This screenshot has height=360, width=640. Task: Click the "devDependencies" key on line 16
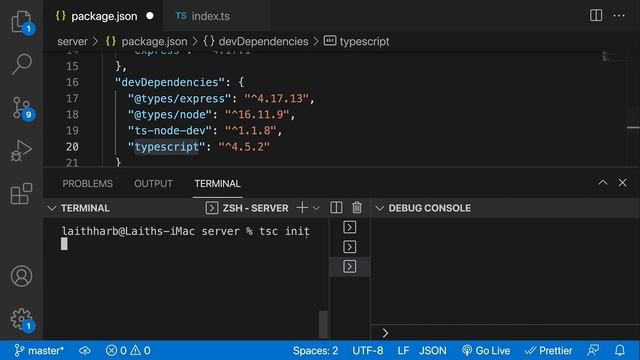(169, 82)
